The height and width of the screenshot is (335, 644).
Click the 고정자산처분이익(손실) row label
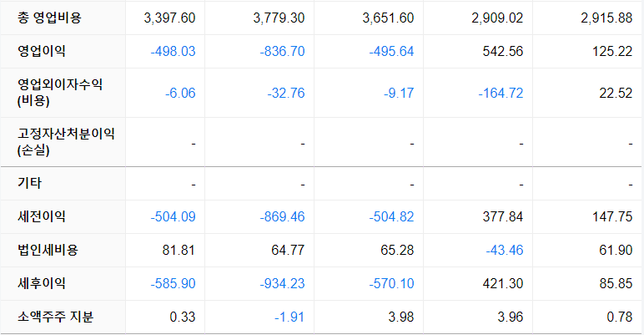pyautogui.click(x=66, y=142)
